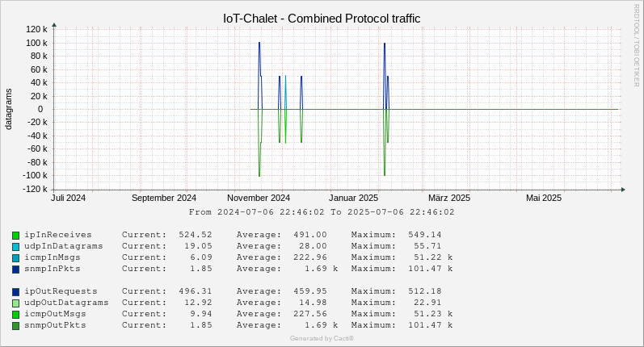The image size is (644, 347).
Task: Click the März 2025 axis label
Action: click(x=449, y=198)
